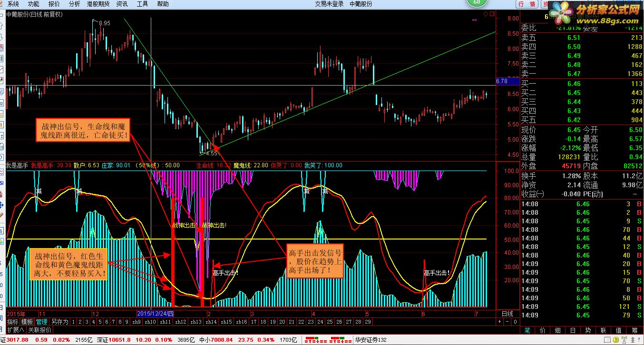The height and width of the screenshot is (345, 644).
Task: Click the green 68 circular badge
Action: [477, 2]
